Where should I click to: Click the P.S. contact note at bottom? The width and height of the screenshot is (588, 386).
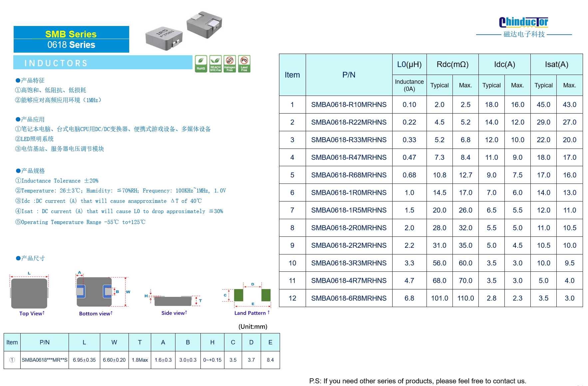[418, 381]
